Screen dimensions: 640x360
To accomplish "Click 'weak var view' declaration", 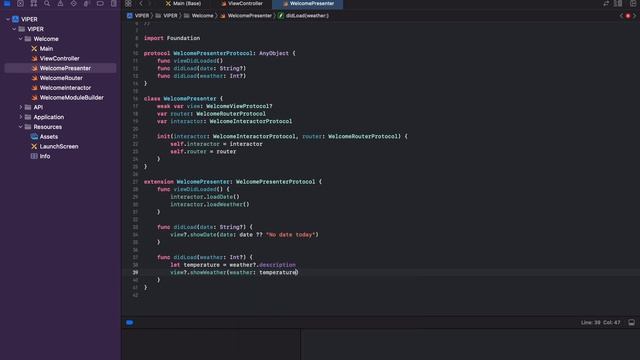I will [x=215, y=106].
